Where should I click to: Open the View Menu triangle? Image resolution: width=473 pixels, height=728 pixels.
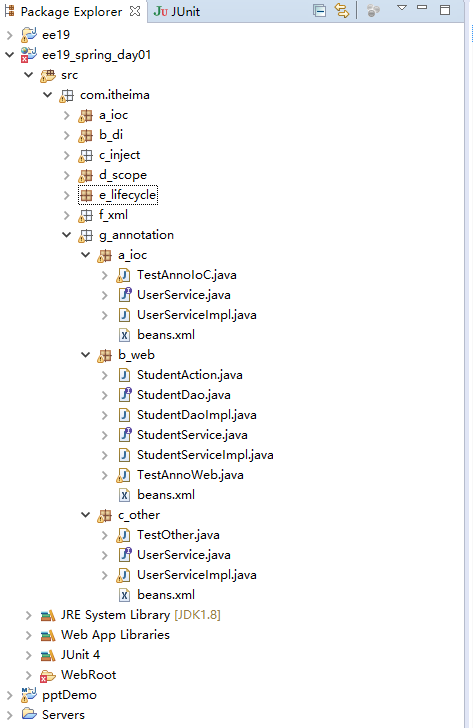tap(402, 8)
